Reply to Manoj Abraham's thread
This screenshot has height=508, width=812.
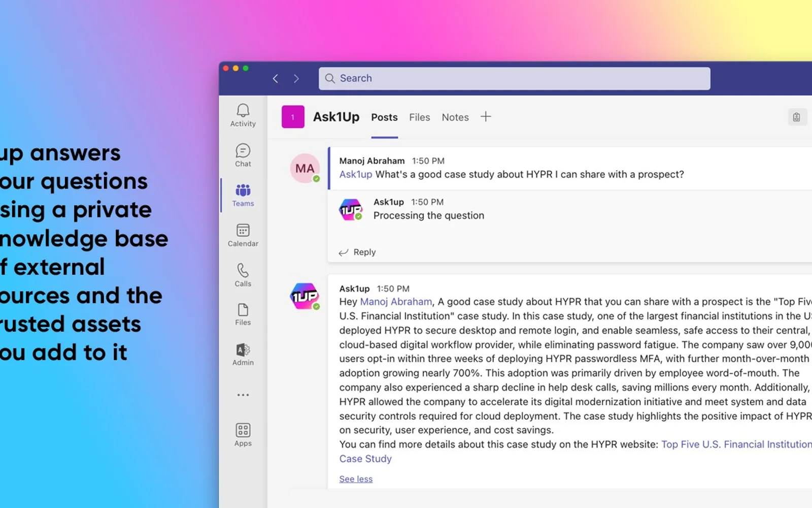point(358,252)
